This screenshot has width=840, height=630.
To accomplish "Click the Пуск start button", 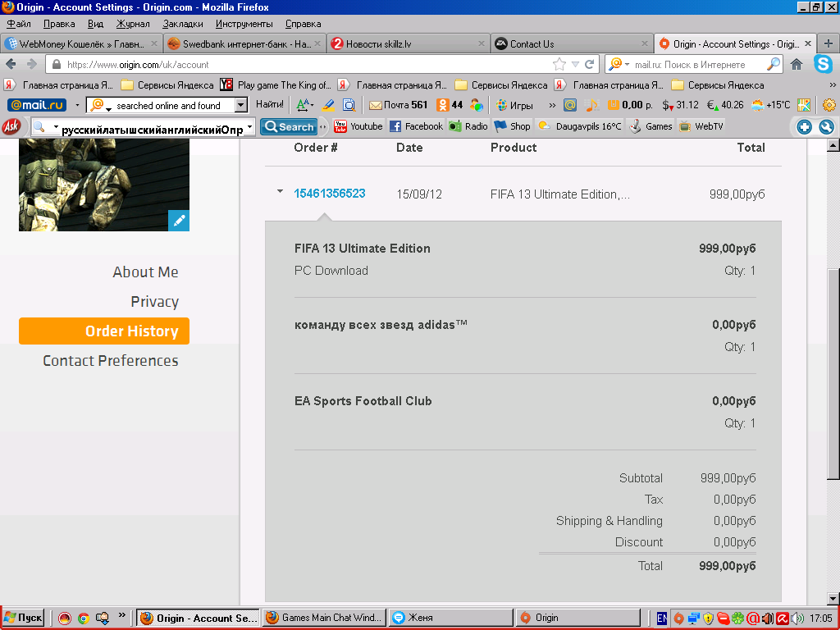I will [23, 618].
